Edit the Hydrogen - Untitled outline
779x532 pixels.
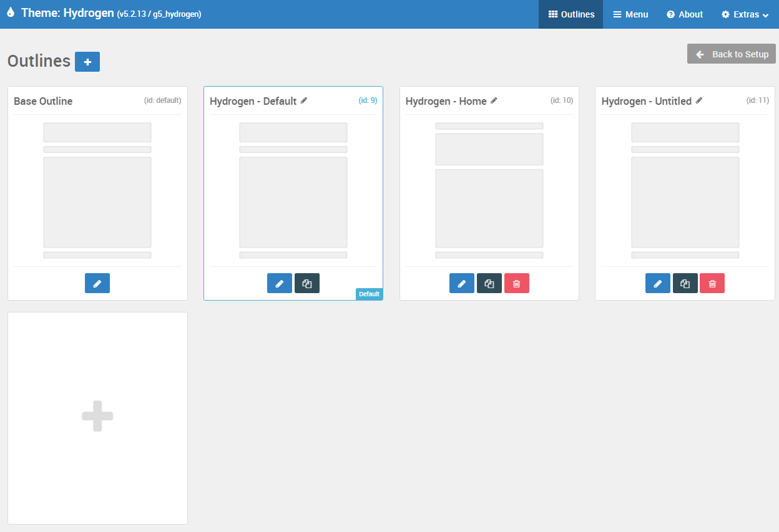point(658,283)
